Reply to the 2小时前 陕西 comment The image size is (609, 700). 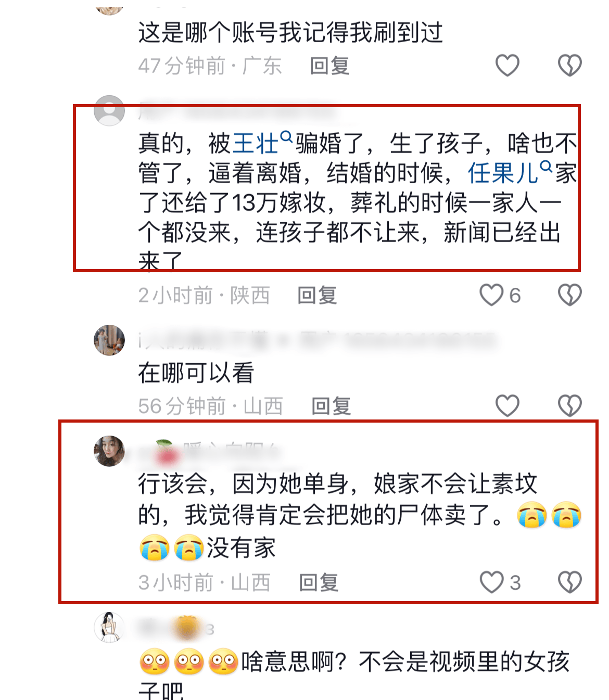[317, 296]
